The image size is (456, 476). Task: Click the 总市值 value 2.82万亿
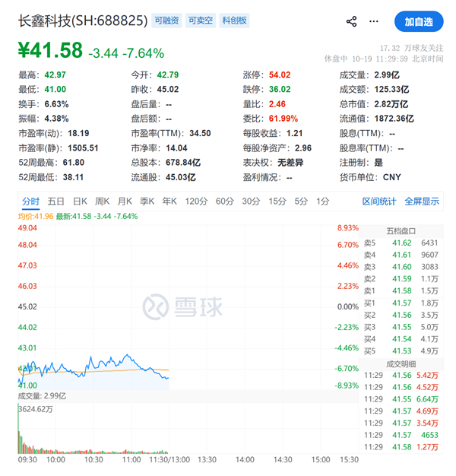pyautogui.click(x=391, y=104)
